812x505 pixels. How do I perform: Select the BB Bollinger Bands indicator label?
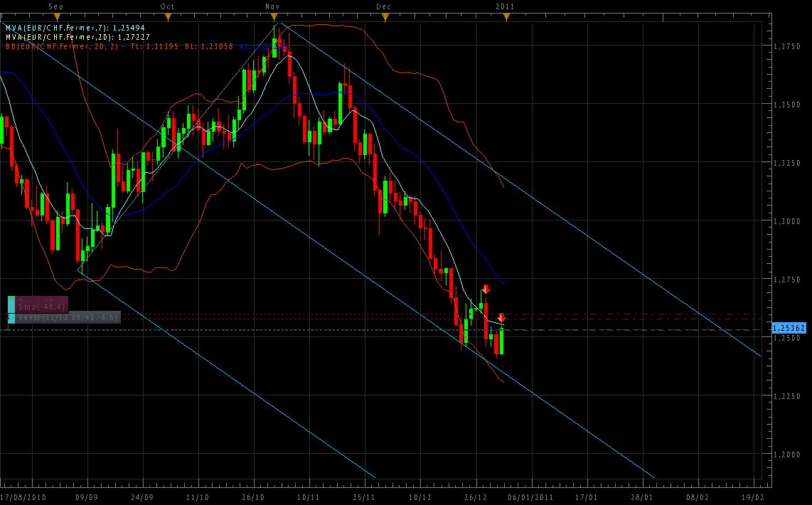[128, 46]
